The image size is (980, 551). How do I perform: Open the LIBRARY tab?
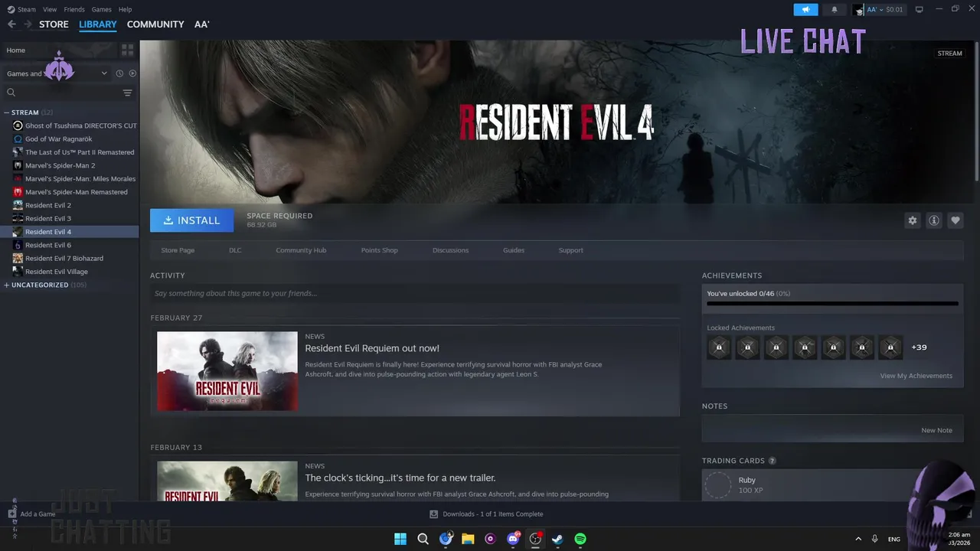98,24
